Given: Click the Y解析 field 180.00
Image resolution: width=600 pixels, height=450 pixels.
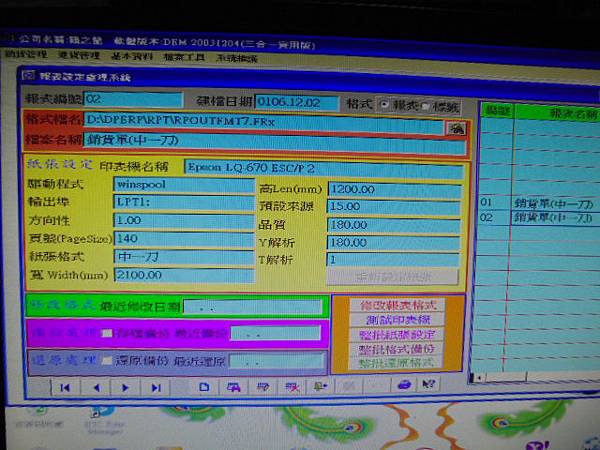Looking at the screenshot, I should coord(394,243).
